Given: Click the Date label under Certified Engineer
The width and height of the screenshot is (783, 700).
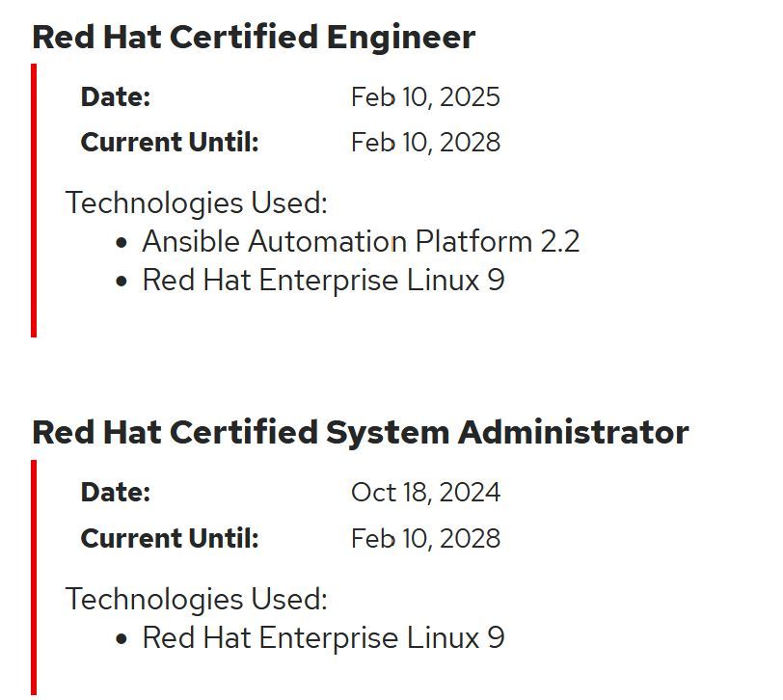Looking at the screenshot, I should tap(116, 96).
